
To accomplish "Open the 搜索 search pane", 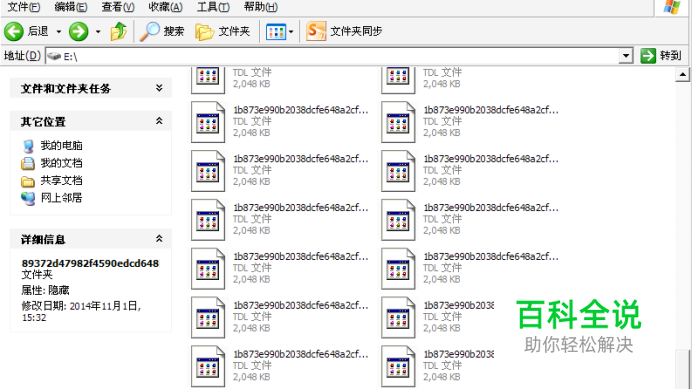I will click(162, 31).
